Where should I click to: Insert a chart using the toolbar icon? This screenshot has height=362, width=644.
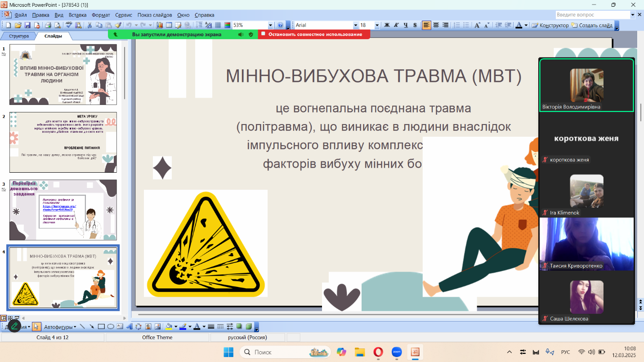click(159, 25)
